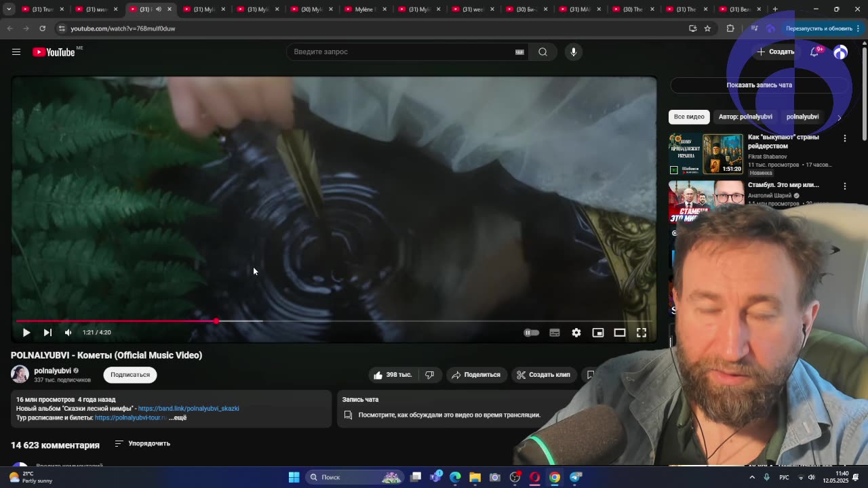The height and width of the screenshot is (488, 868).
Task: Open YouTube notifications bell
Action: tap(814, 52)
